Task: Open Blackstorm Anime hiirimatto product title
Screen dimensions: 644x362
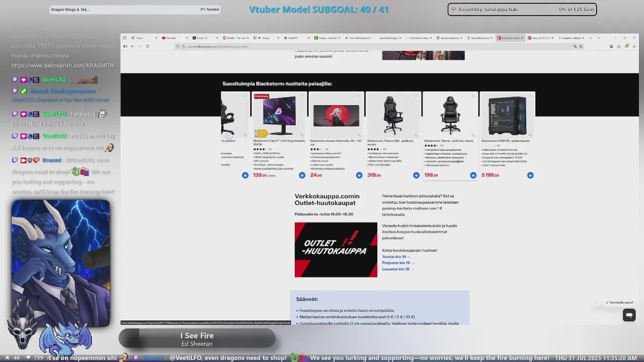Action: [336, 142]
